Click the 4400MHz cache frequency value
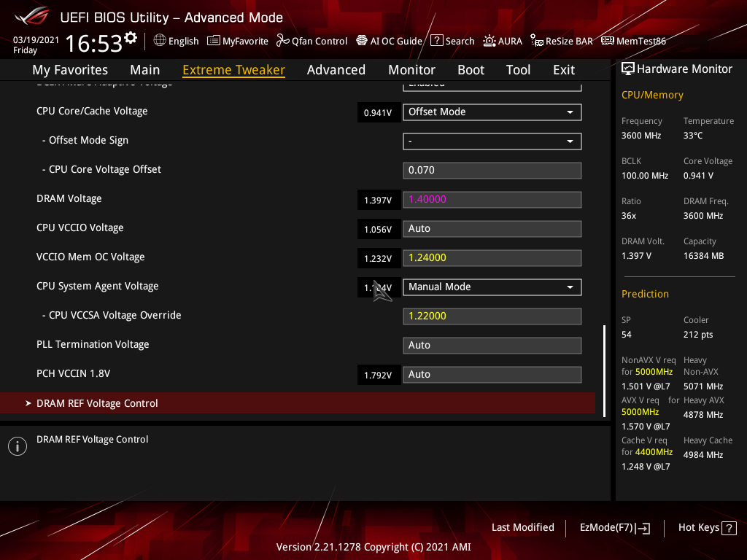747x560 pixels. pyautogui.click(x=654, y=452)
